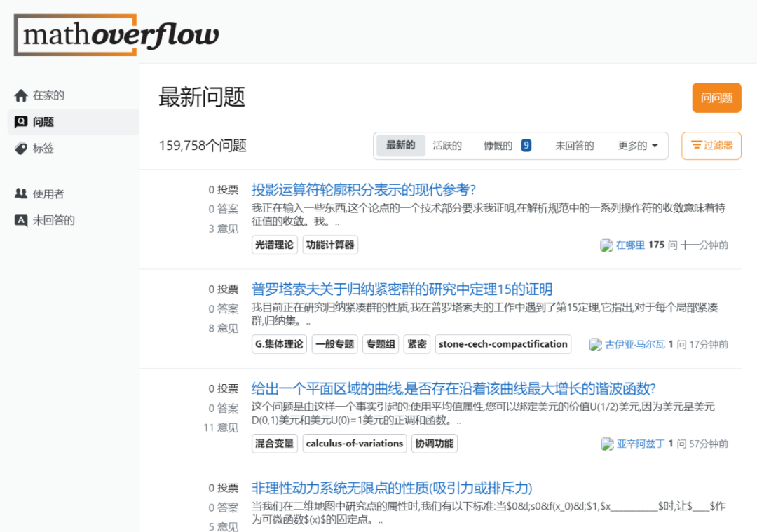Switch to the 活跃的 tab
This screenshot has height=532, width=757.
click(447, 145)
